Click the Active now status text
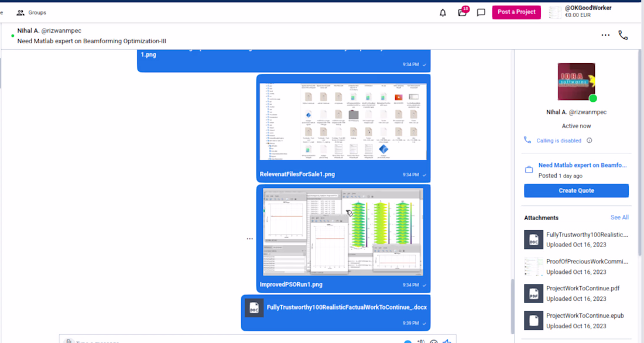The height and width of the screenshot is (343, 644). (x=576, y=126)
